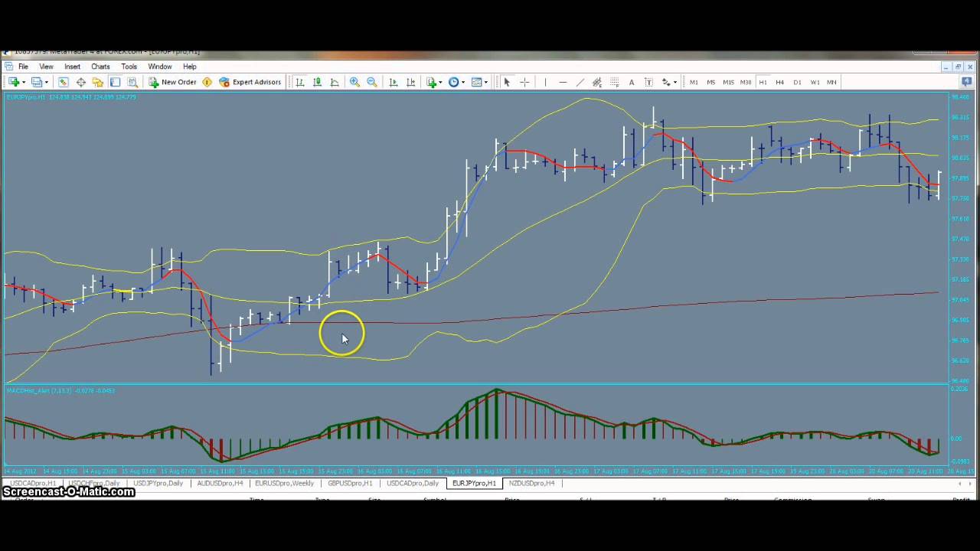The image size is (980, 551).
Task: Click the EURJPYpro,H1 chart header text
Action: point(70,97)
